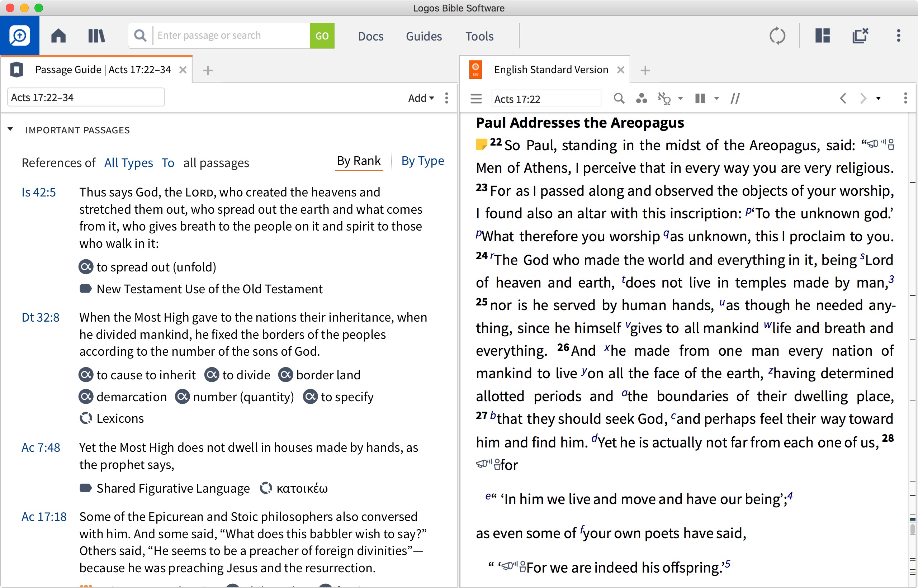Add new tab beside ESV tab
918x588 pixels.
[645, 71]
